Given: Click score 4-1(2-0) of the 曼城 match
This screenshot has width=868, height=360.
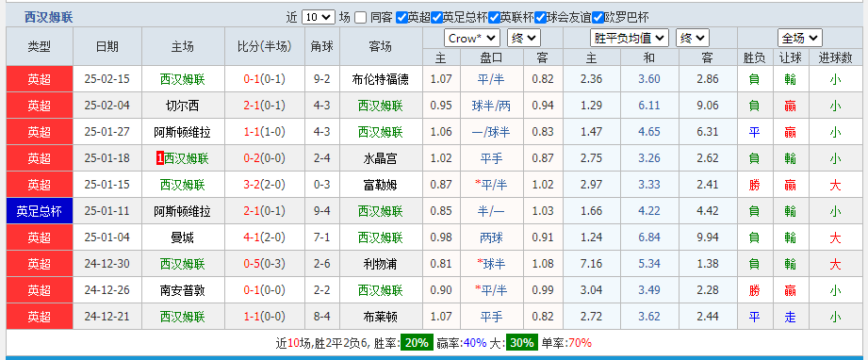Looking at the screenshot, I should [265, 237].
